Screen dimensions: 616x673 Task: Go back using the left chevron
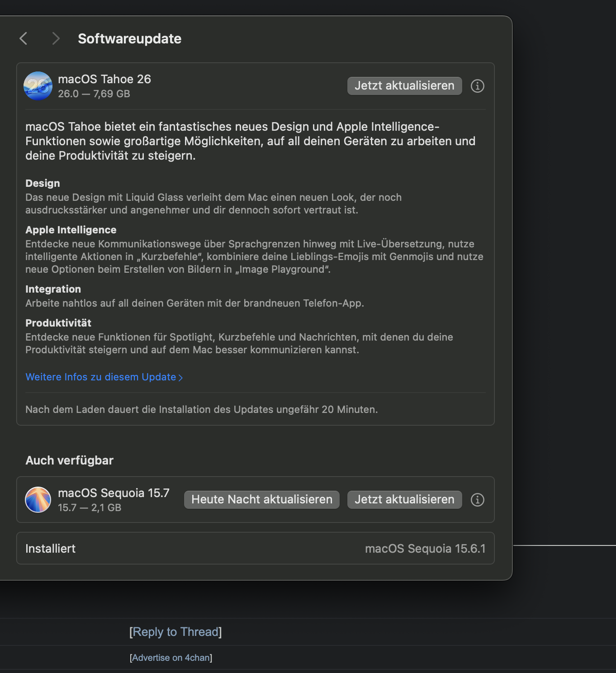(x=24, y=38)
